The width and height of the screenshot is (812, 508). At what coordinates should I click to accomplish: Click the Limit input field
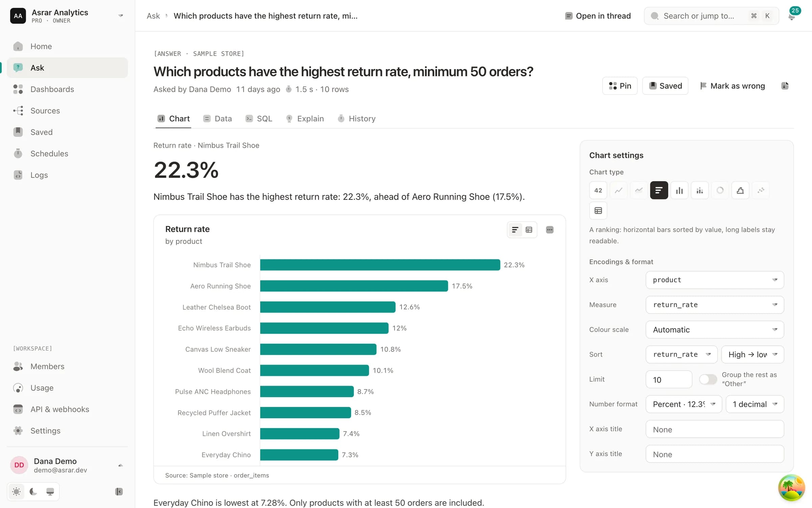(x=669, y=379)
